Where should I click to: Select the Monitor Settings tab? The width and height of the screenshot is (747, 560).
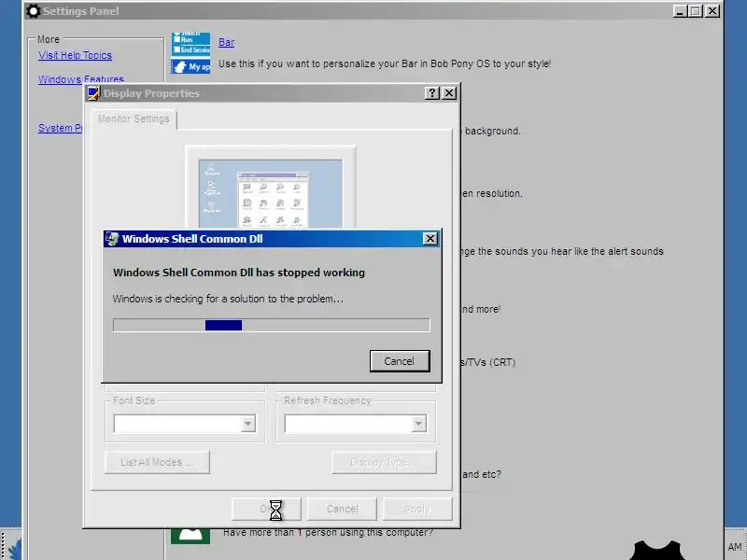click(x=134, y=119)
